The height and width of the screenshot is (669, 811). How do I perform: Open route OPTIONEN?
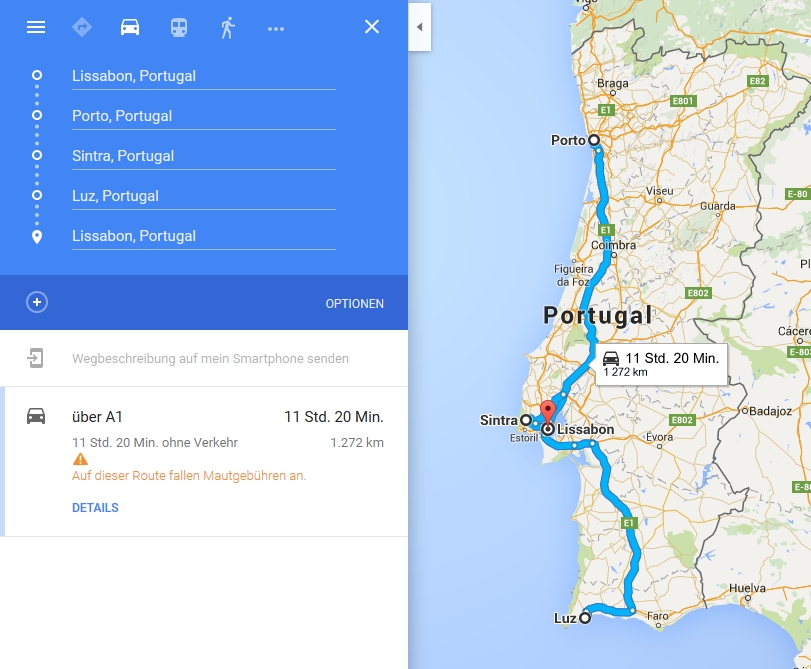(354, 304)
